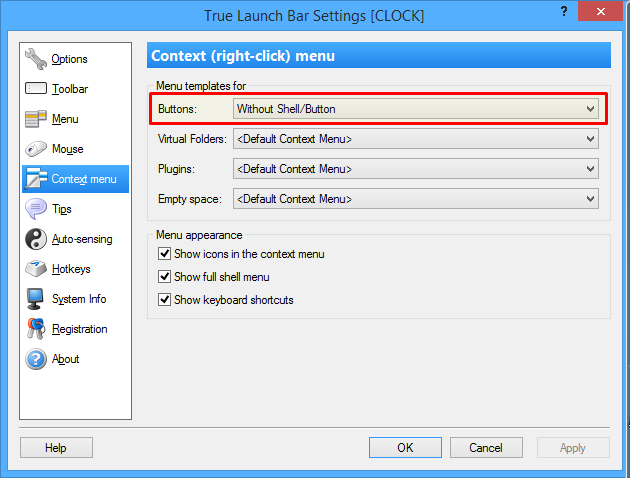Open Tips speech bubble icon
Image resolution: width=630 pixels, height=478 pixels.
36,209
